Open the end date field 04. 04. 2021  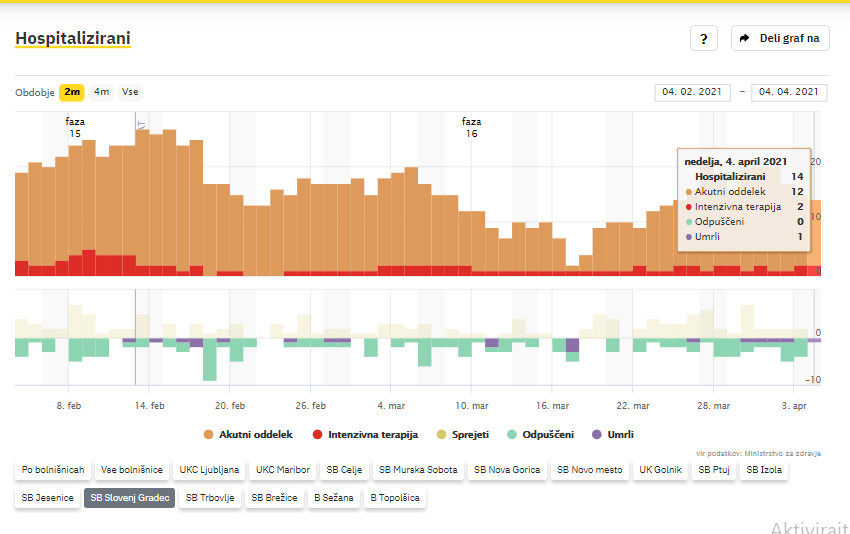(788, 92)
